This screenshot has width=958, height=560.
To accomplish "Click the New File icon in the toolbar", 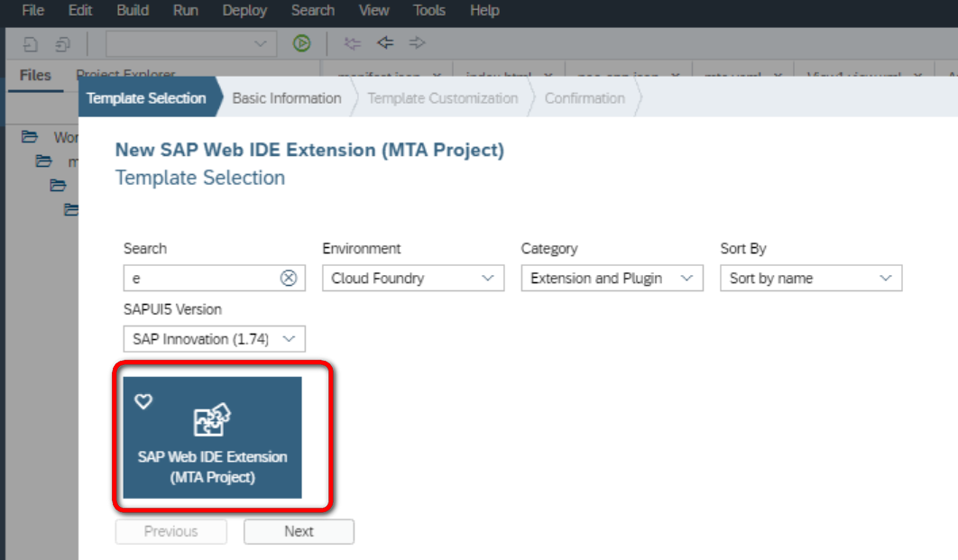I will pyautogui.click(x=31, y=44).
